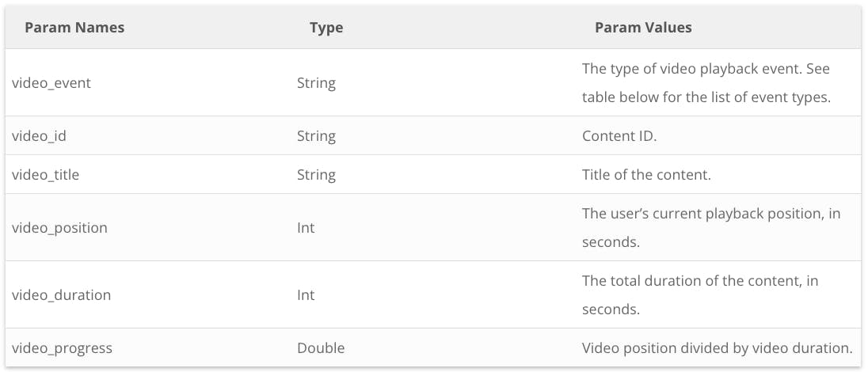Select the video_progress parameter name
The height and width of the screenshot is (372, 868).
pyautogui.click(x=62, y=348)
